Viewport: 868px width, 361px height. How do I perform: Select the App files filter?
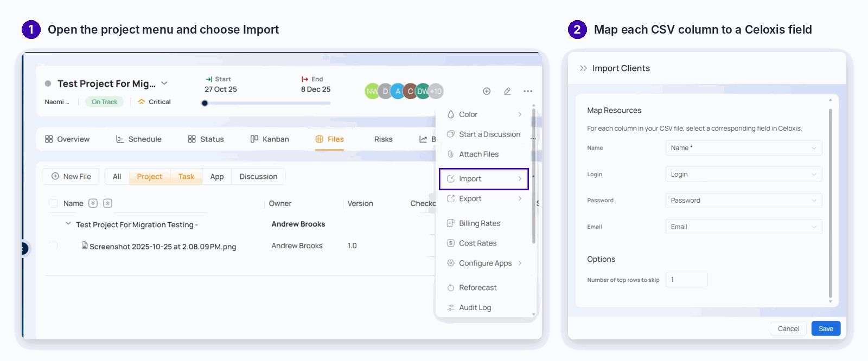pyautogui.click(x=217, y=177)
